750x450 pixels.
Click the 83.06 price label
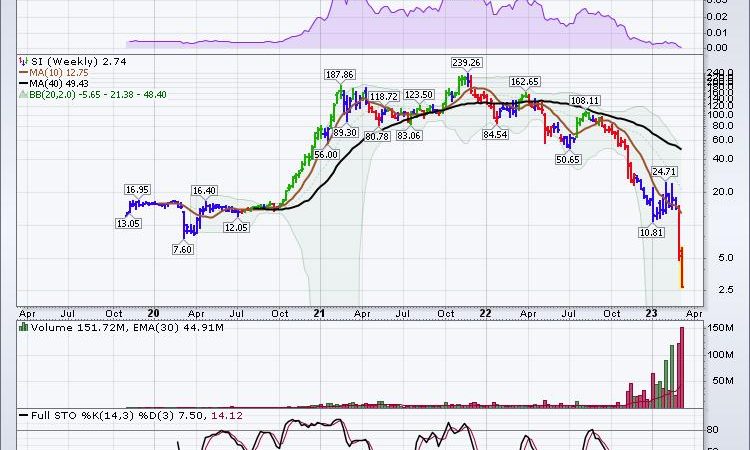408,136
